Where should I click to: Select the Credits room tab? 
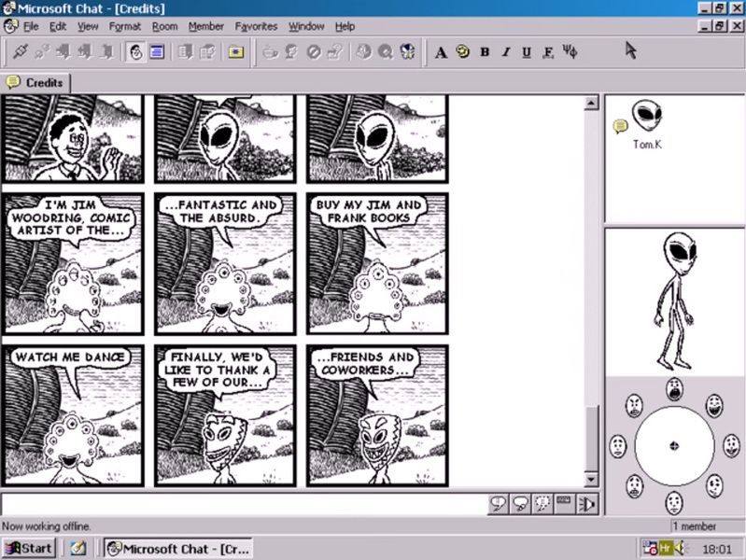point(35,83)
